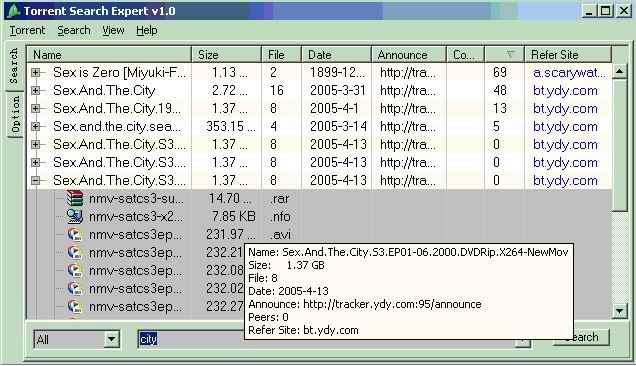
Task: Click the '.avi' file type cell
Action: [x=280, y=235]
